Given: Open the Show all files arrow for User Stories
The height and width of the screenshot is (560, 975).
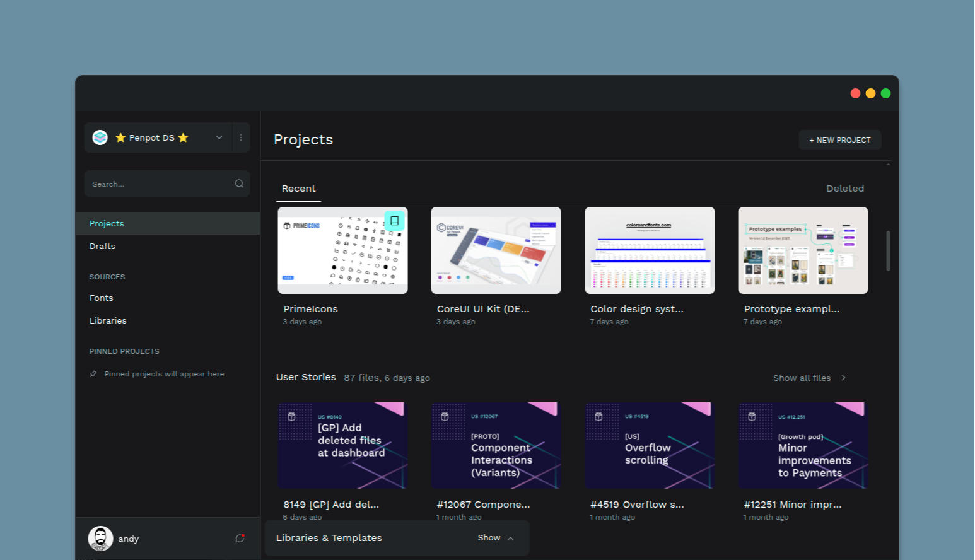Looking at the screenshot, I should [843, 377].
